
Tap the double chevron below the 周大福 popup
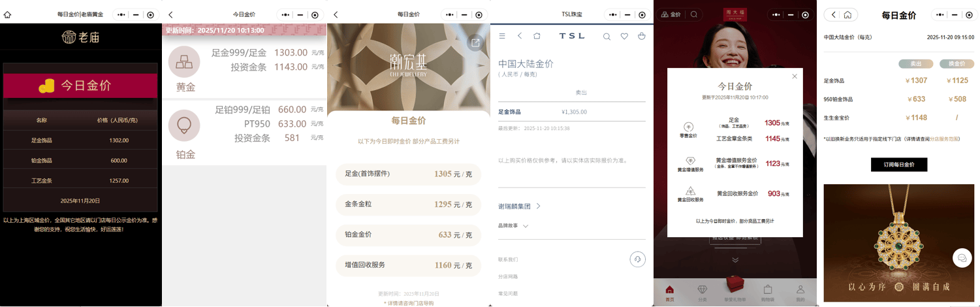point(735,259)
